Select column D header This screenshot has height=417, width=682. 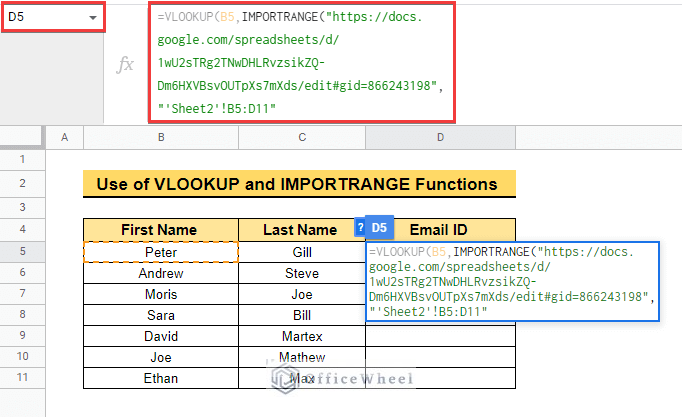[440, 137]
